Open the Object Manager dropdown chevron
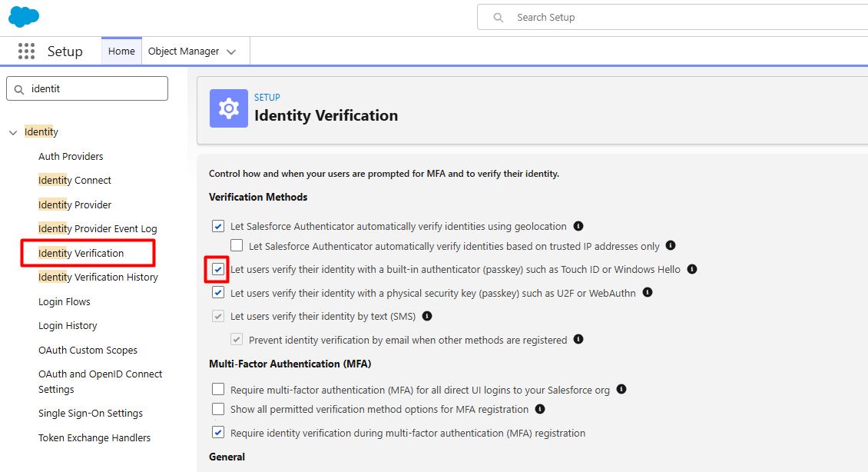This screenshot has height=472, width=868. 231,52
